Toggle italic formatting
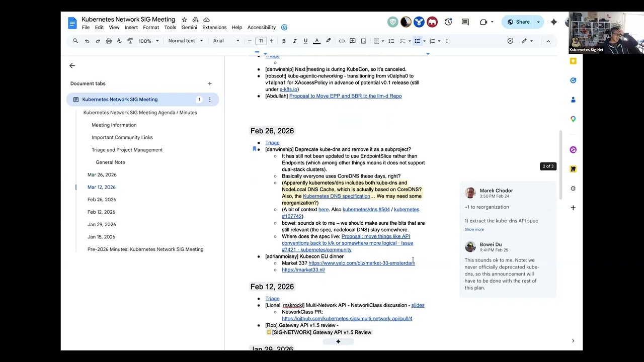This screenshot has width=644, height=362. 294,41
